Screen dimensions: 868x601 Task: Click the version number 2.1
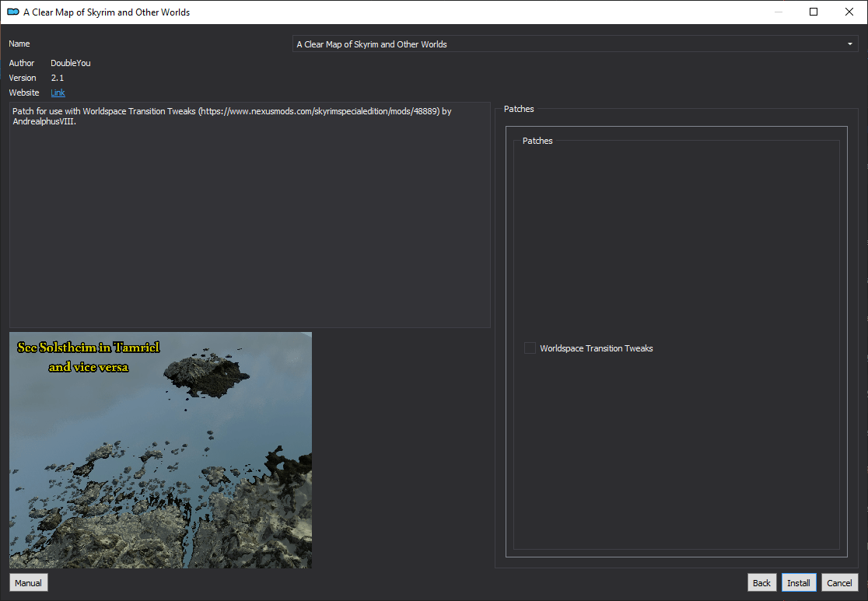(58, 78)
